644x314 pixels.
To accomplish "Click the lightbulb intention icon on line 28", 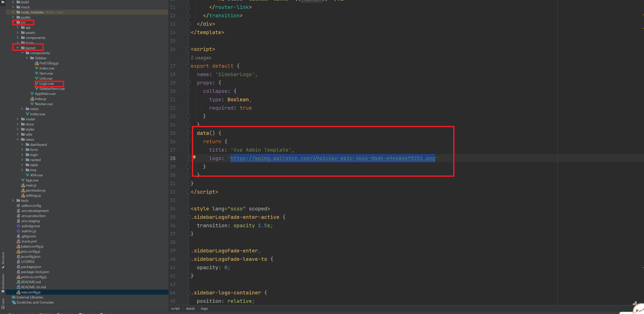I will click(194, 158).
